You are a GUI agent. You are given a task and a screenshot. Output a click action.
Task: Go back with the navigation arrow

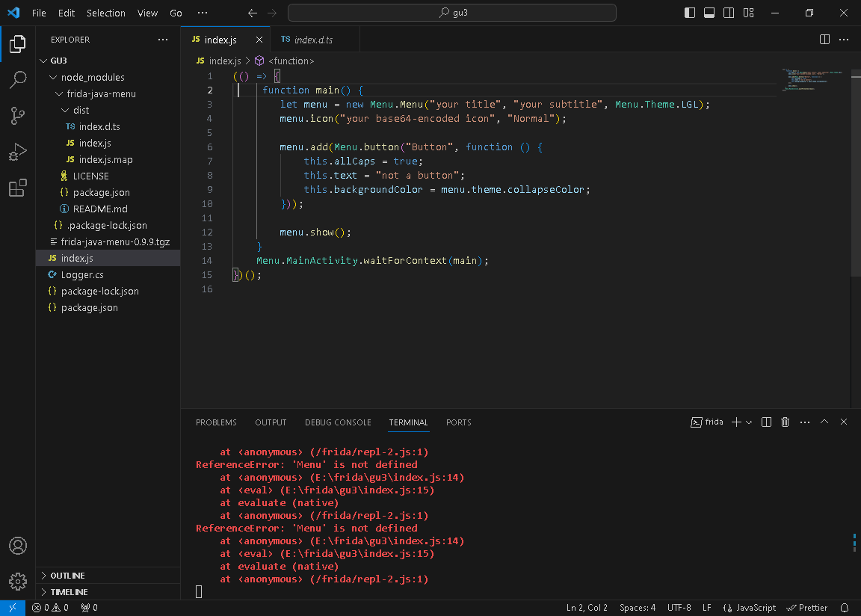pyautogui.click(x=253, y=13)
